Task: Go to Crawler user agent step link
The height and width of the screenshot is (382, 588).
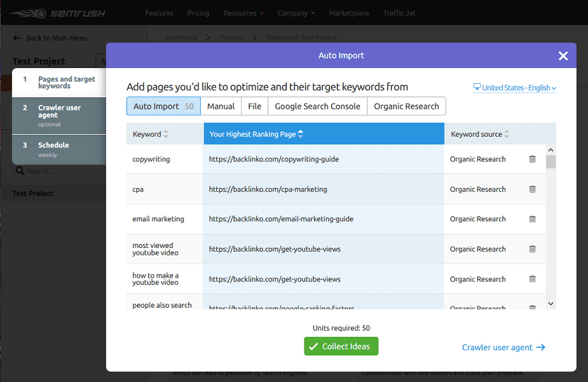Action: coord(503,348)
